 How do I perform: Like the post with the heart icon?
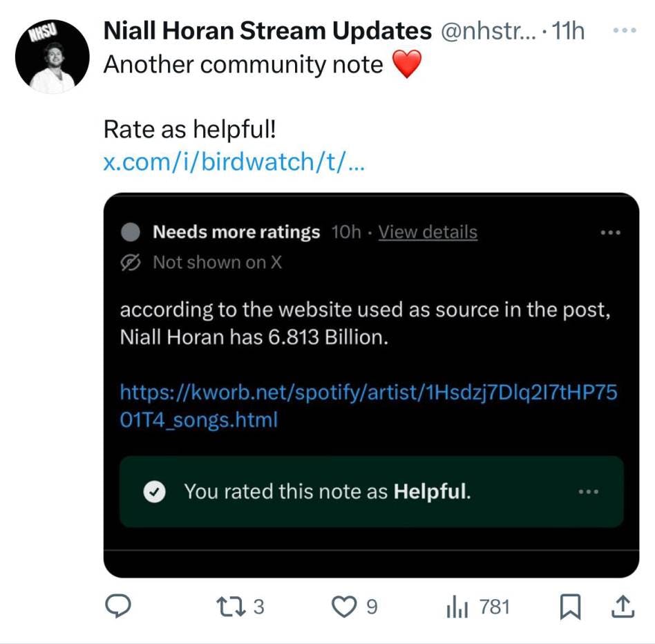[343, 607]
